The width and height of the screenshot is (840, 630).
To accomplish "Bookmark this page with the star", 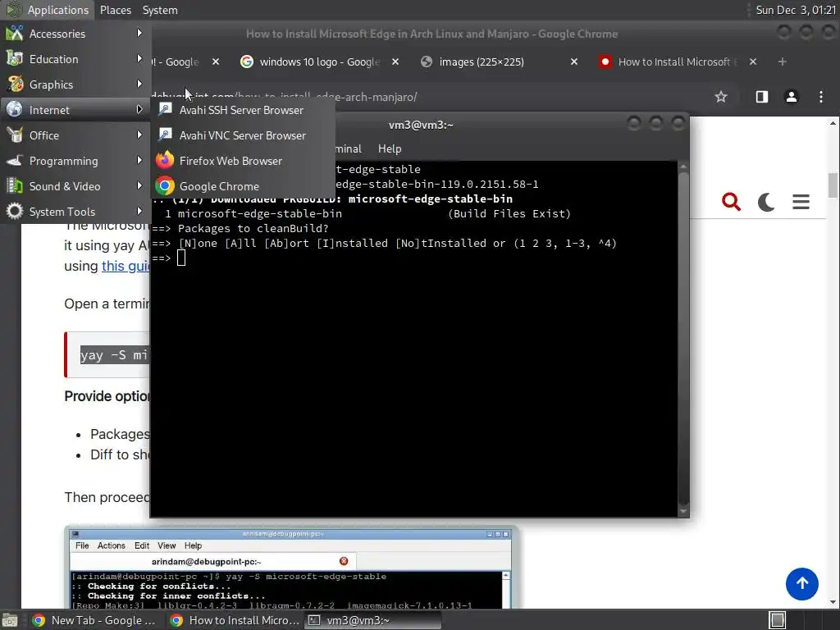I will point(721,97).
